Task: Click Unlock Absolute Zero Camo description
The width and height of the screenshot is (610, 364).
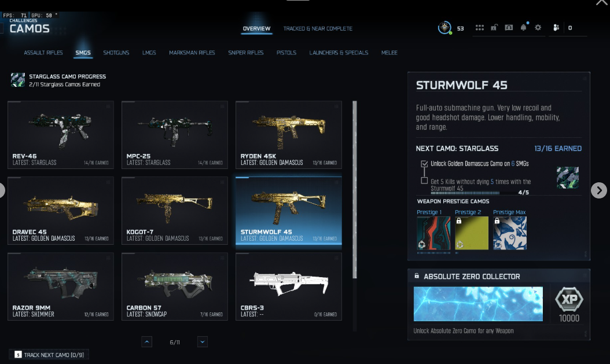Action: click(464, 331)
